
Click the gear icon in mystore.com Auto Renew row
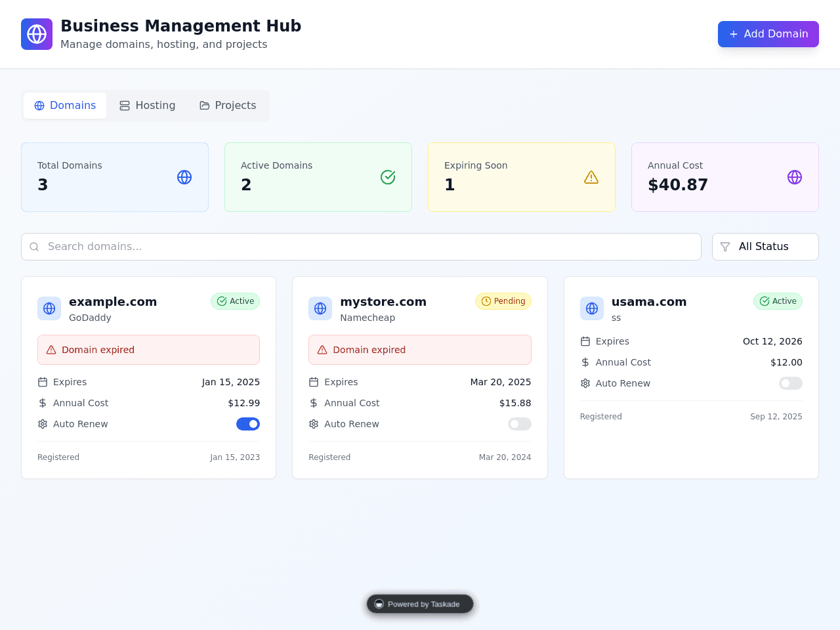(x=314, y=424)
